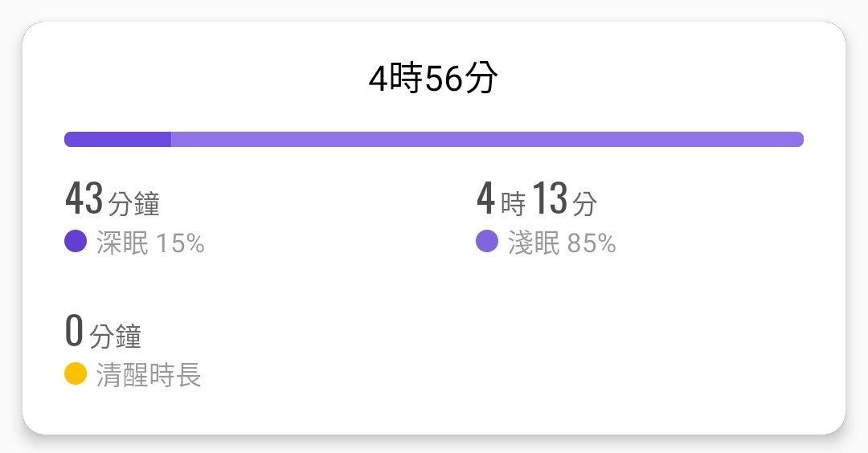Click the 43 分鐘 deep sleep value

point(113,198)
